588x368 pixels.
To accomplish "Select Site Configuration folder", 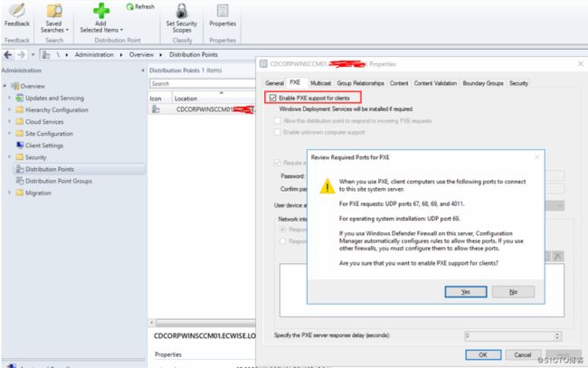I will (49, 134).
